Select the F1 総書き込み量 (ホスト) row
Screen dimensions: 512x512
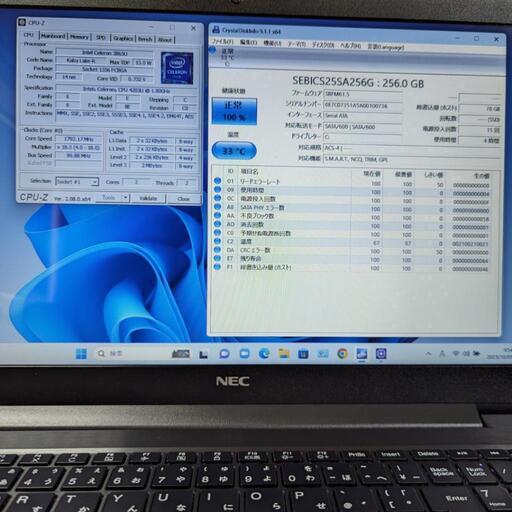pos(351,268)
